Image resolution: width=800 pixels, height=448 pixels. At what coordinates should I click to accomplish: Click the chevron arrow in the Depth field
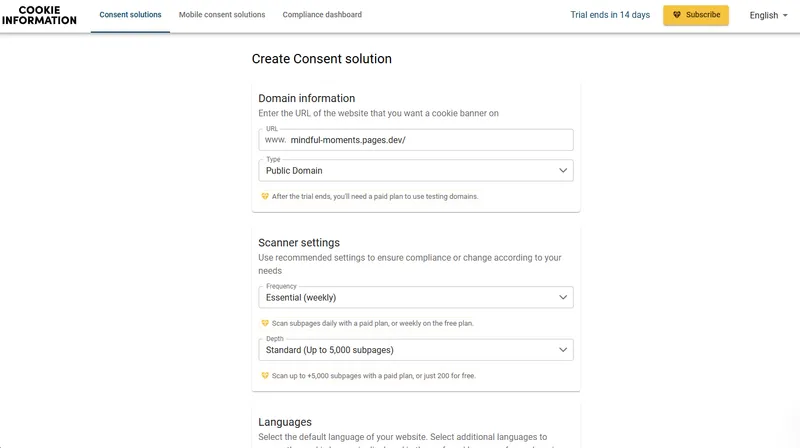pos(563,350)
